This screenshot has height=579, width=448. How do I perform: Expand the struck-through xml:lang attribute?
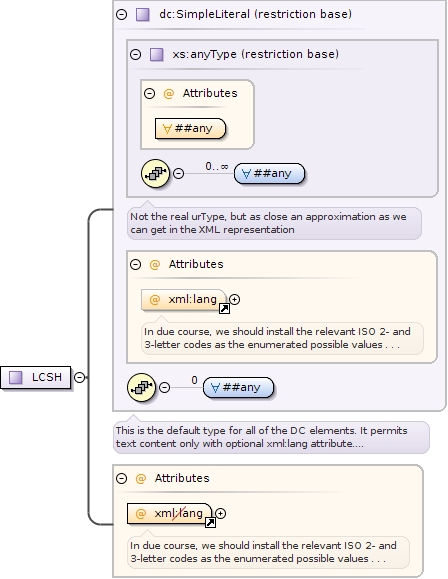tap(220, 513)
